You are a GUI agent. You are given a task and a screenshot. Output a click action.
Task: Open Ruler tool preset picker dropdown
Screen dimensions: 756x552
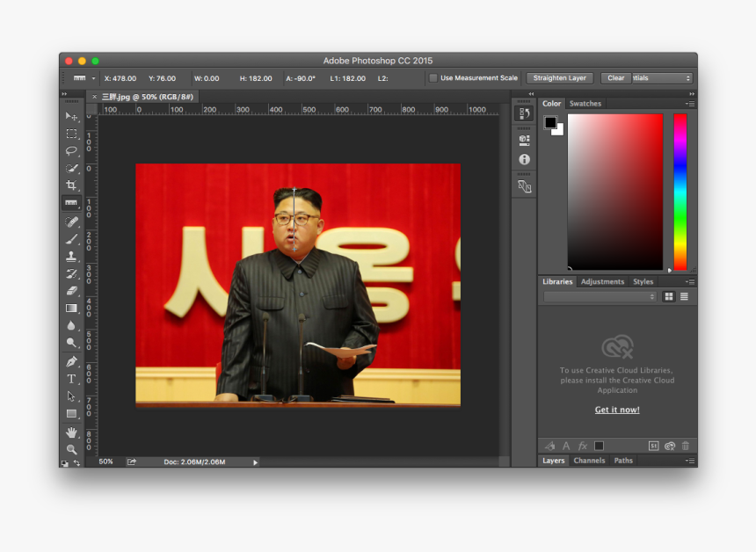pyautogui.click(x=93, y=78)
